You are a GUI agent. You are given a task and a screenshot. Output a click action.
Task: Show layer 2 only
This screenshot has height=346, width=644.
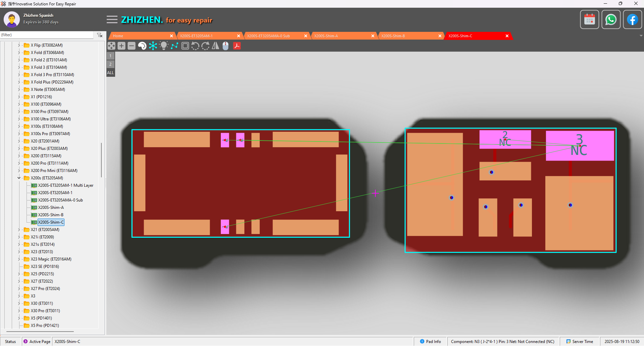110,64
